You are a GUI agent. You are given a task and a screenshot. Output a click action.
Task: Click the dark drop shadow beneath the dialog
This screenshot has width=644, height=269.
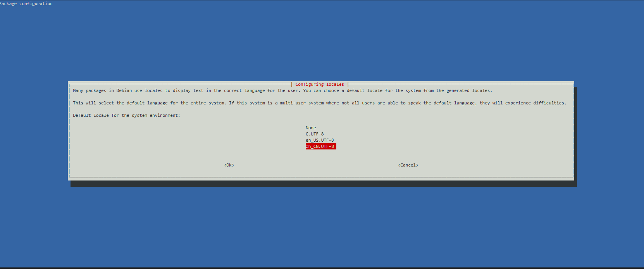(323, 184)
